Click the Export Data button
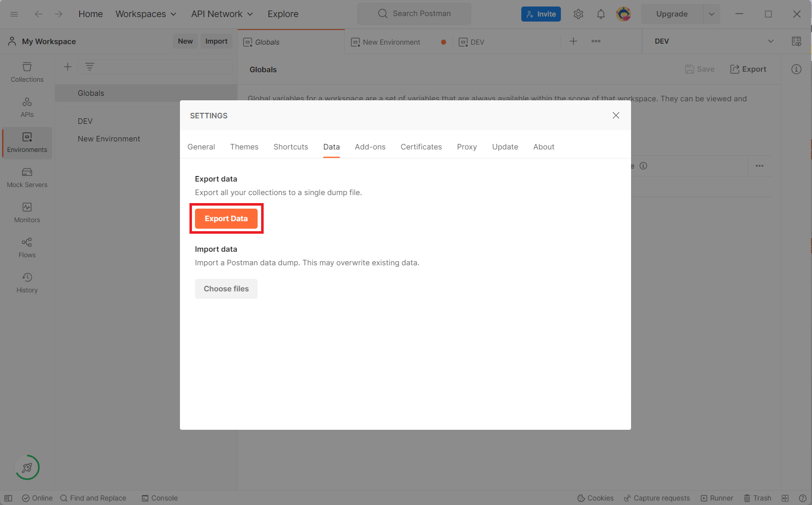Viewport: 812px width, 505px height. [x=226, y=219]
